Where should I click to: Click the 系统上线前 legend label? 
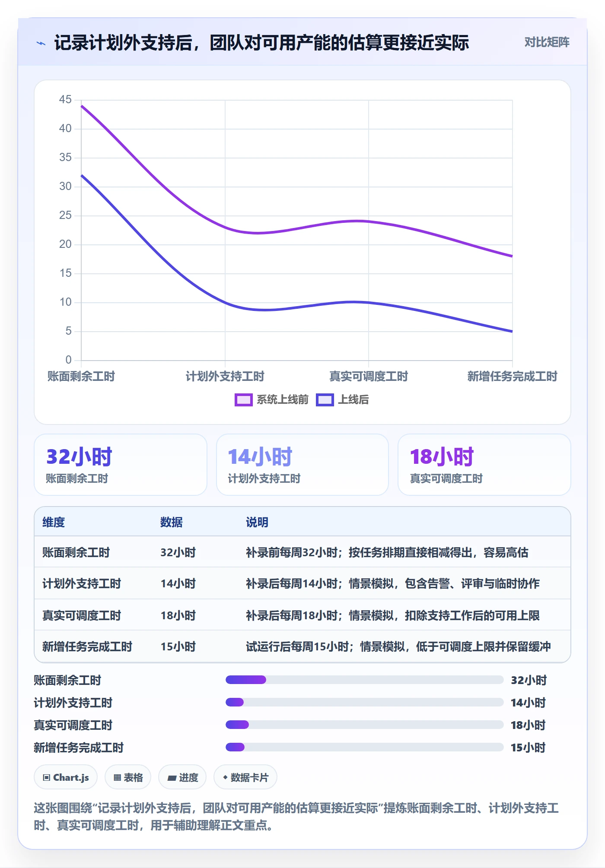tap(283, 400)
